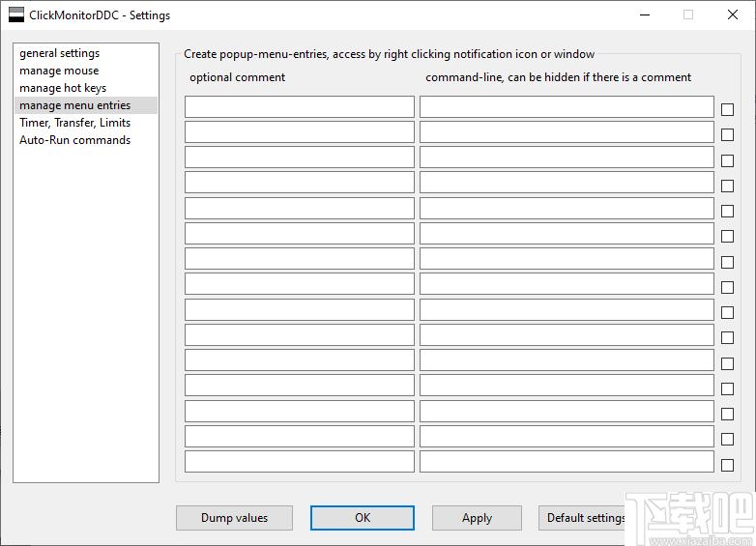
Task: Click the second command-line input field
Action: (567, 131)
